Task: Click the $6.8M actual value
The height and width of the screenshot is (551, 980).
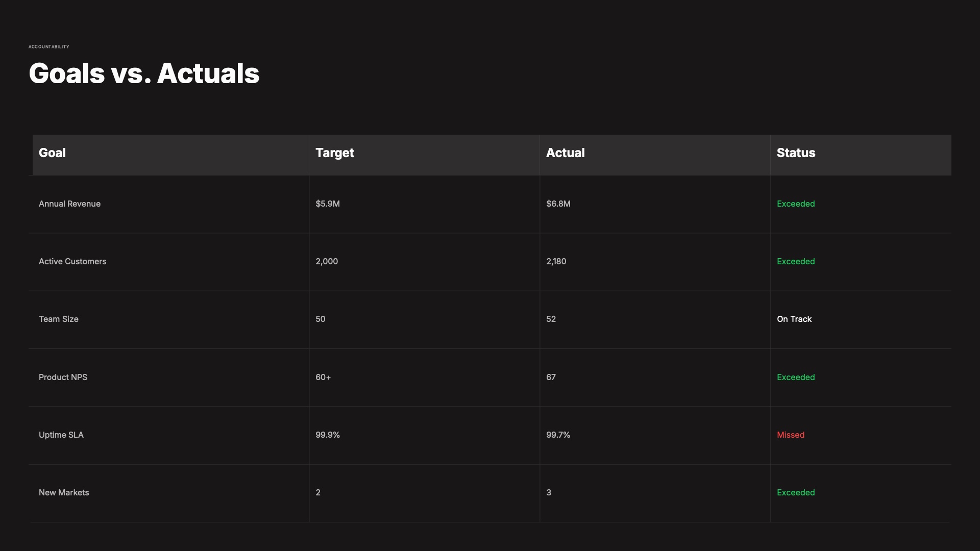Action: 558,204
